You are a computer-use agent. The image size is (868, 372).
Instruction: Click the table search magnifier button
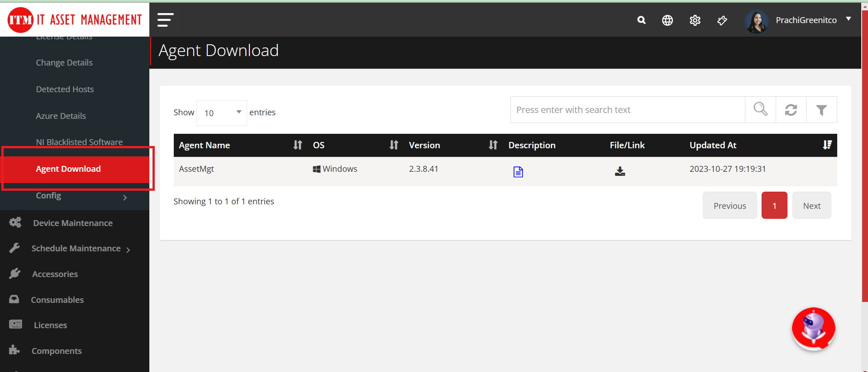coord(760,109)
